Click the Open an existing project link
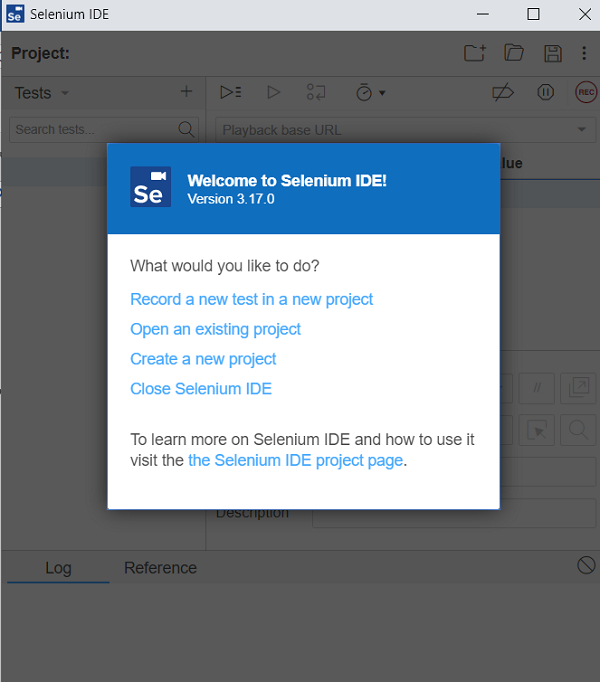This screenshot has height=682, width=600. point(215,329)
